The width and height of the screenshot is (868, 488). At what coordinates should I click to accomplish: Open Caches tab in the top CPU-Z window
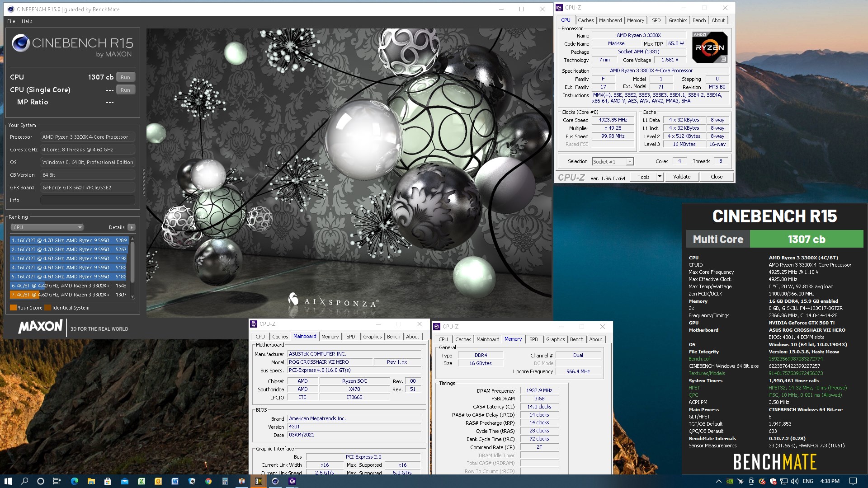[585, 20]
